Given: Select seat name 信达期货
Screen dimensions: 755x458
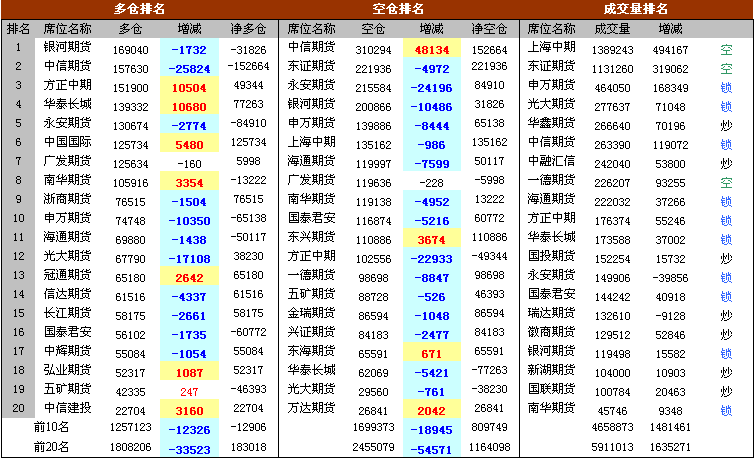Looking at the screenshot, I should point(67,294).
